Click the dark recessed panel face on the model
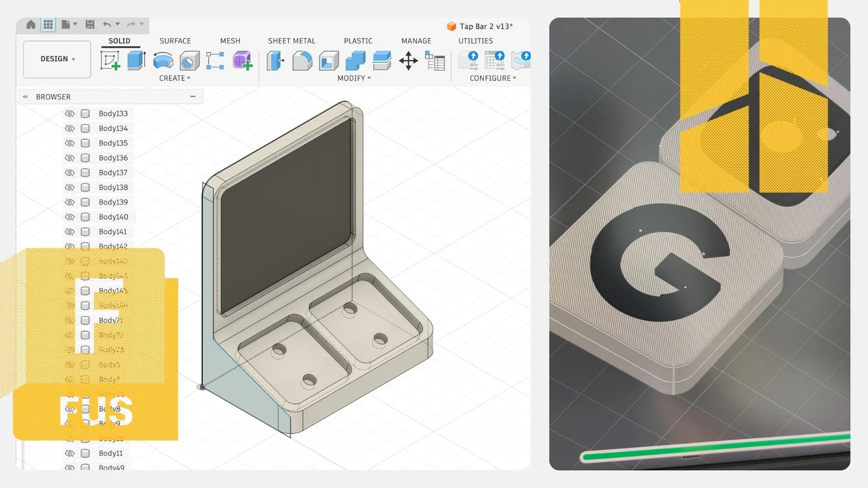This screenshot has width=868, height=488. click(286, 217)
